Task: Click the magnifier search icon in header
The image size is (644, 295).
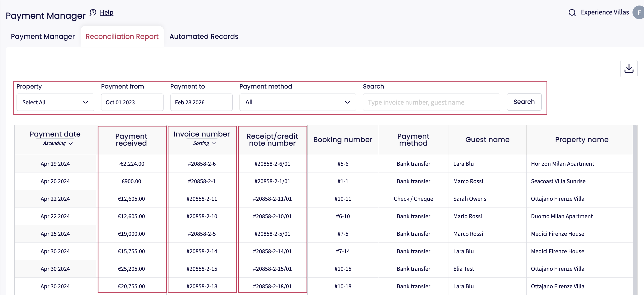Action: coord(572,12)
